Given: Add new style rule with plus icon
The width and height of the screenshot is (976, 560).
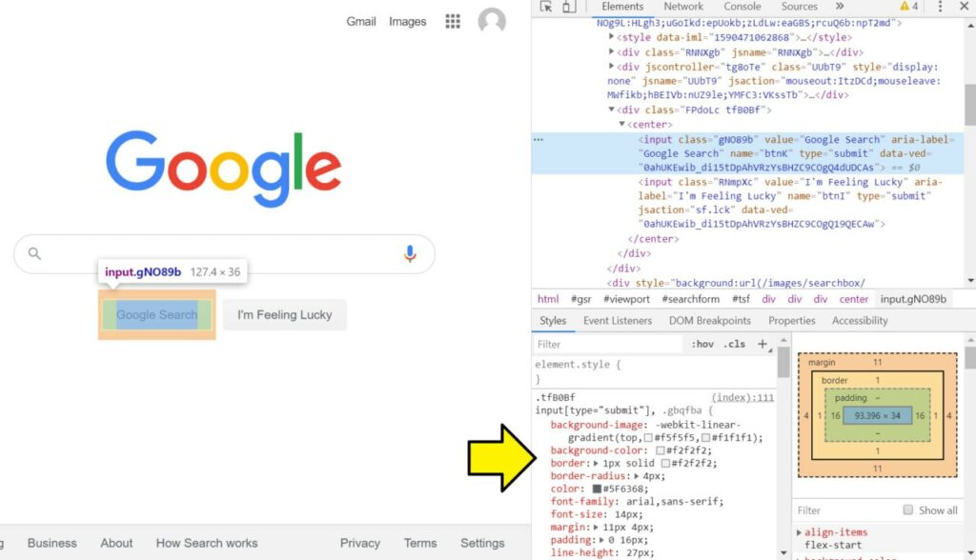Looking at the screenshot, I should pyautogui.click(x=762, y=344).
